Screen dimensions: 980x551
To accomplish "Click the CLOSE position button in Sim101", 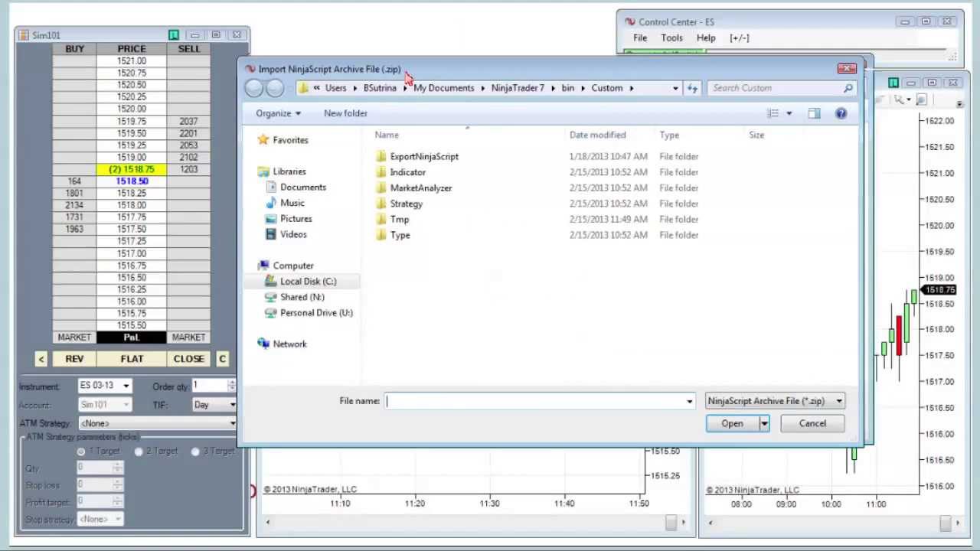I will (x=188, y=358).
